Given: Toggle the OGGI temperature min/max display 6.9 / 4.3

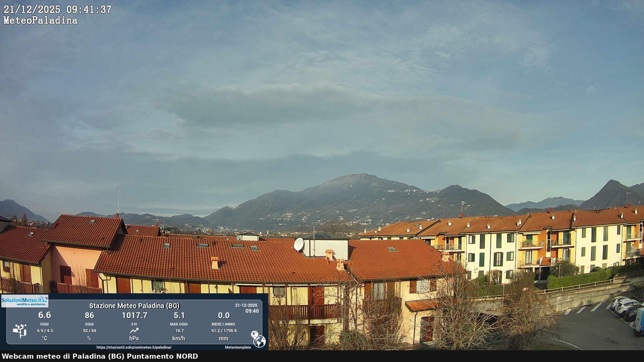Looking at the screenshot, I should coord(45,330).
